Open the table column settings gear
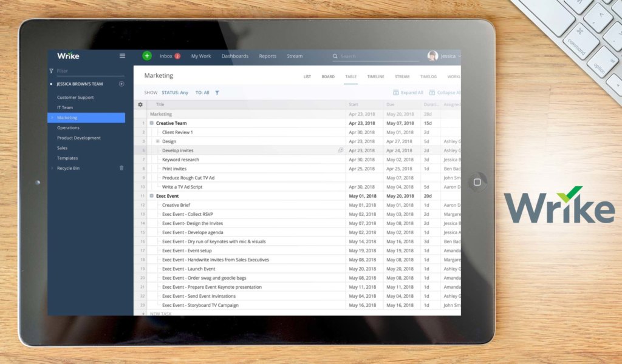Image resolution: width=622 pixels, height=364 pixels. 140,104
